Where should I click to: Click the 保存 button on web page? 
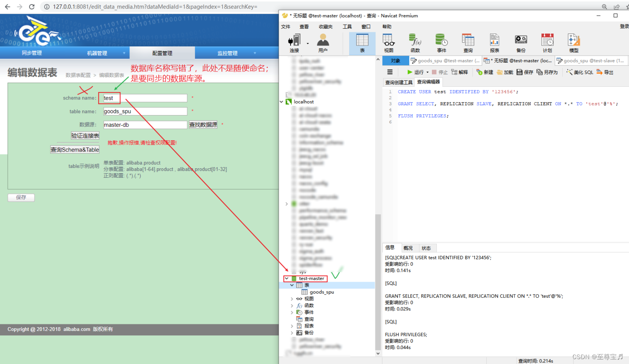pos(21,197)
